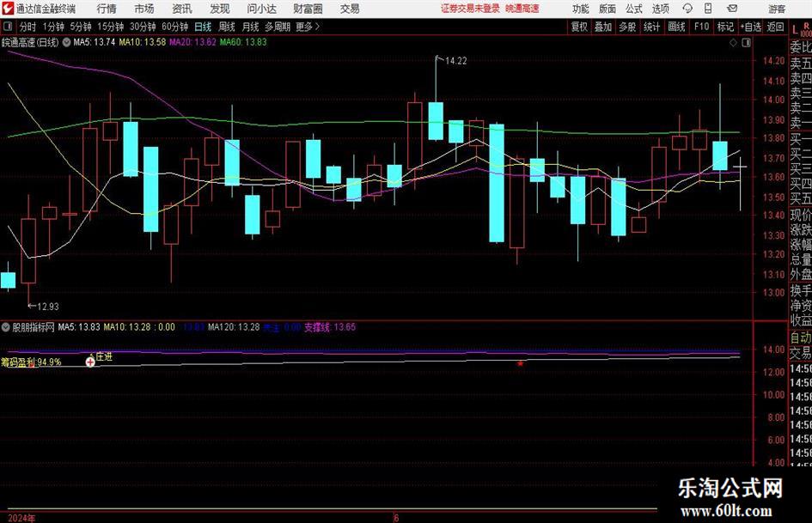Click the 复权 button

pyautogui.click(x=579, y=27)
